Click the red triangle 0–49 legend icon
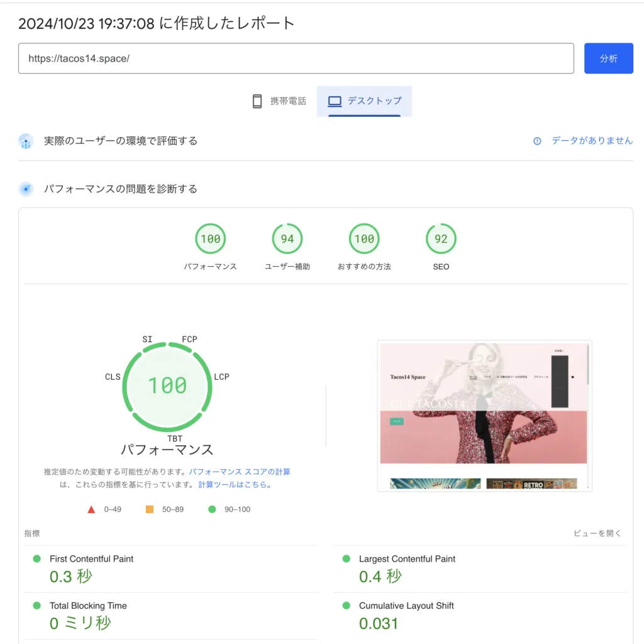 [x=91, y=509]
